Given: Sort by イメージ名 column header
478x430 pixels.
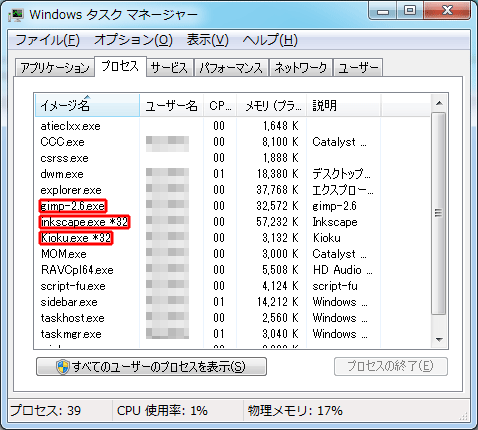Looking at the screenshot, I should coord(87,106).
